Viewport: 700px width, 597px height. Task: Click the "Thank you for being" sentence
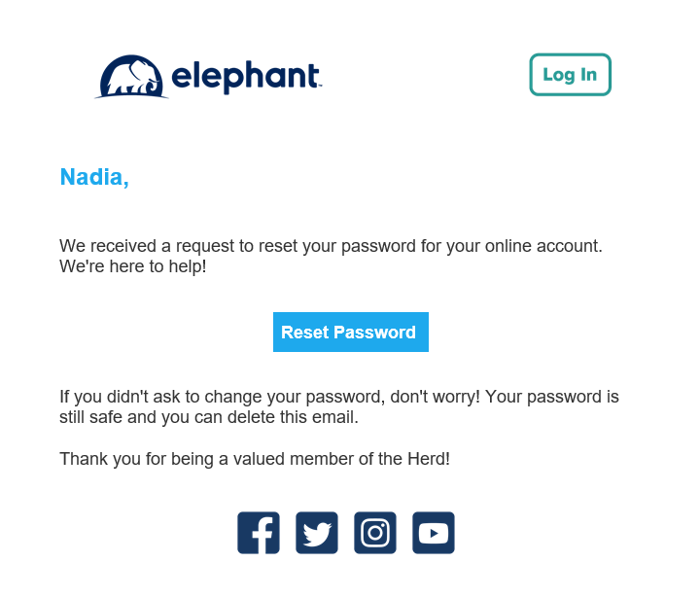point(255,459)
